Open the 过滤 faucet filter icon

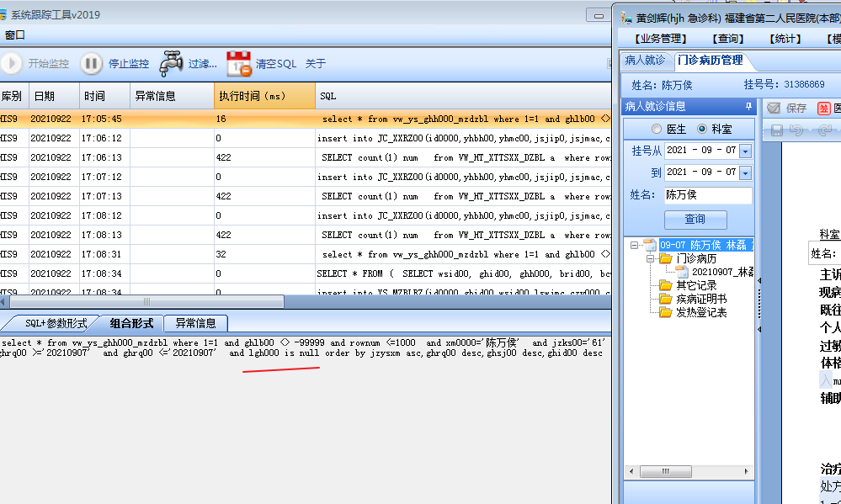tap(171, 63)
